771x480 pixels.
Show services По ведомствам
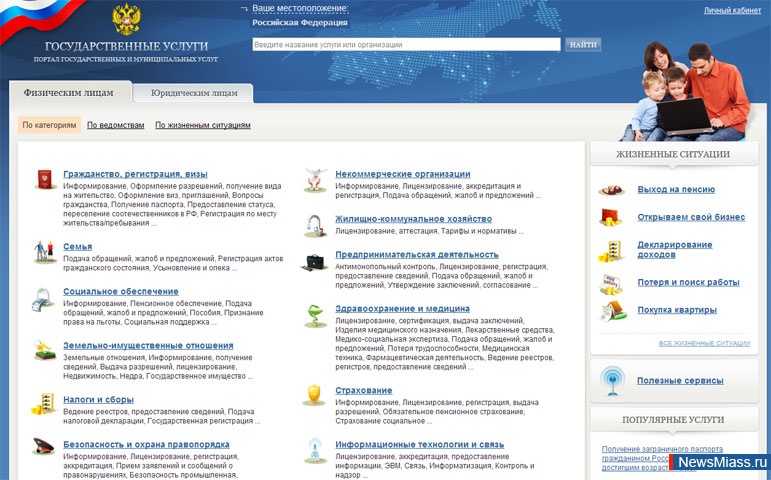(x=115, y=126)
